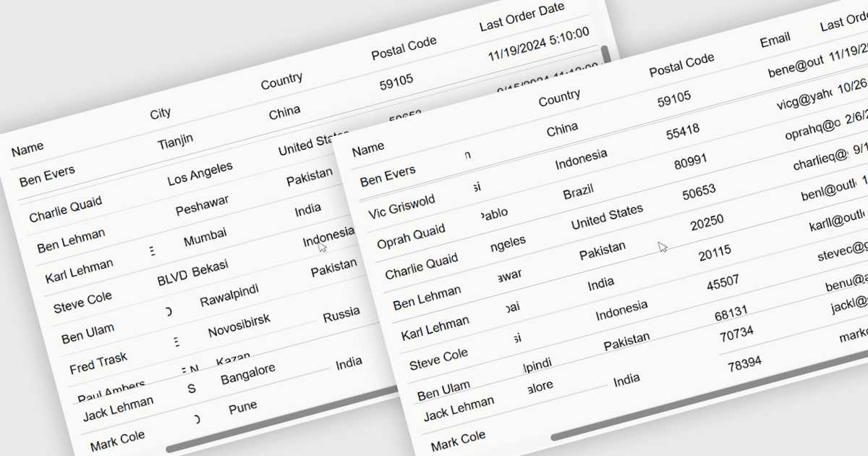Select 80991 postal code cell
The height and width of the screenshot is (456, 868).
(x=691, y=162)
